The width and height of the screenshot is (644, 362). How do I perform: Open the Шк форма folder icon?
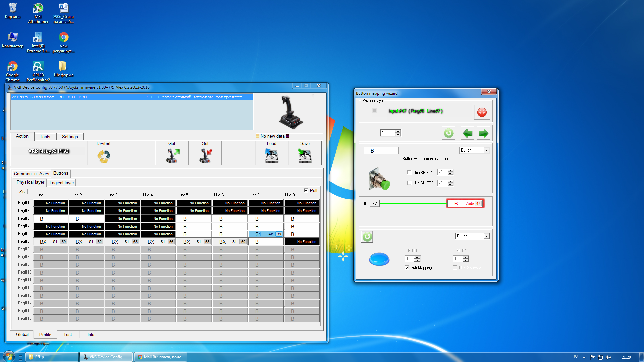point(63,69)
